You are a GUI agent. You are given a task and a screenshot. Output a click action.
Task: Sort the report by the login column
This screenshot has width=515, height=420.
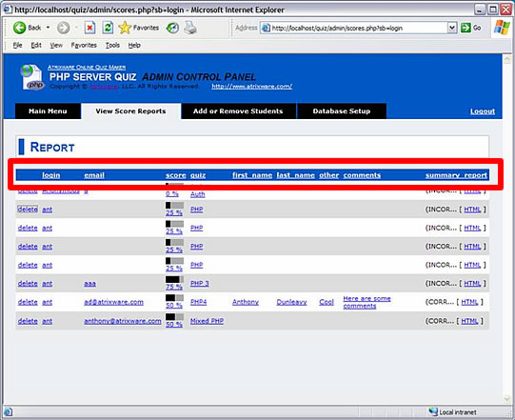(50, 175)
